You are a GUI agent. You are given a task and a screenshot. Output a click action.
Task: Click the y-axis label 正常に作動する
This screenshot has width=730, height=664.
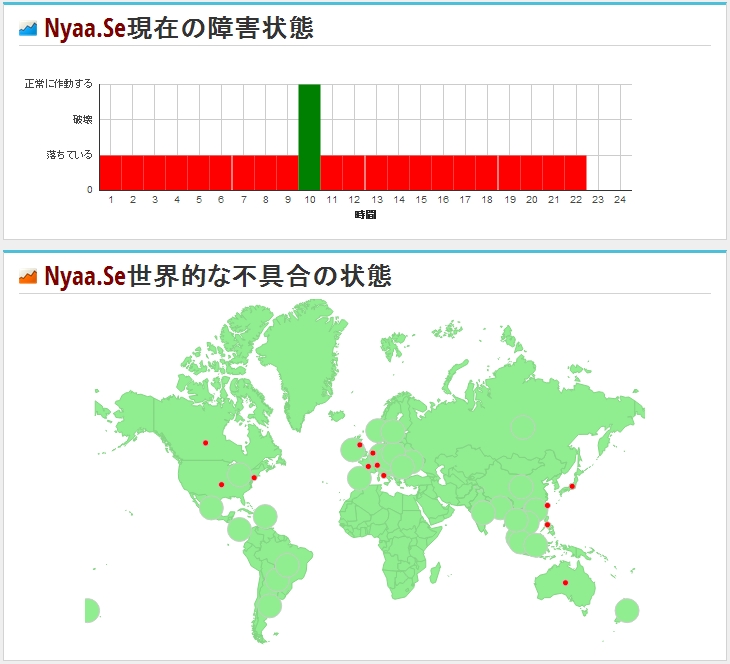coord(59,84)
